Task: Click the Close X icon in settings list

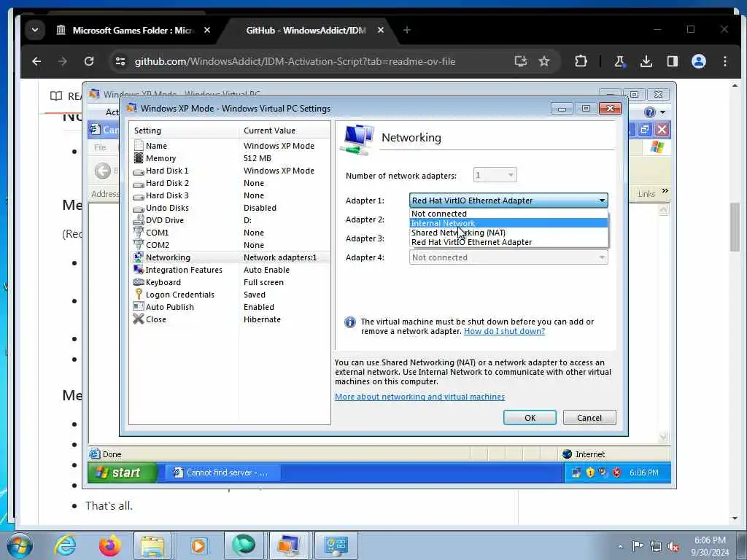Action: tap(138, 319)
